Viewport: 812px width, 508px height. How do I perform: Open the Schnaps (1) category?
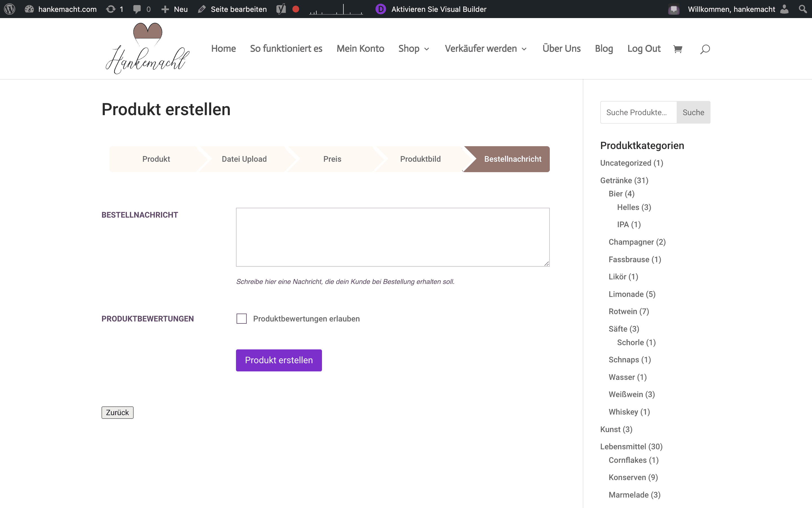coord(630,360)
